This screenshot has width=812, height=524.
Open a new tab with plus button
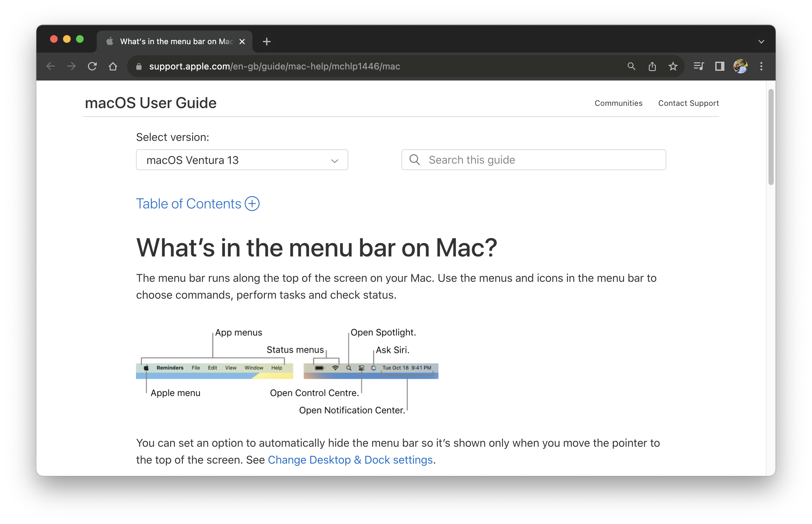pyautogui.click(x=266, y=42)
